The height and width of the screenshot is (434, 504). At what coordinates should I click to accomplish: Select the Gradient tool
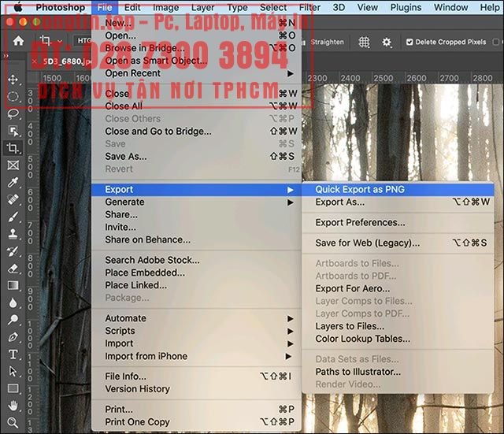pyautogui.click(x=13, y=285)
